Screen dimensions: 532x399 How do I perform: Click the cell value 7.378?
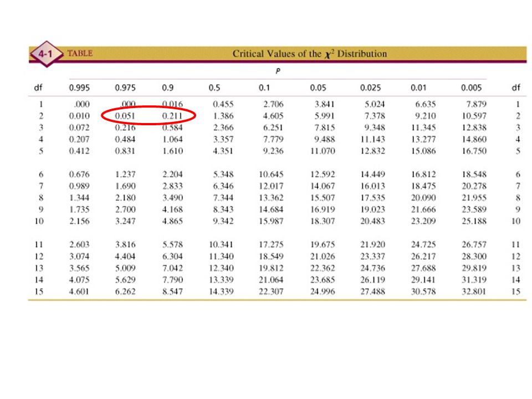pos(375,116)
